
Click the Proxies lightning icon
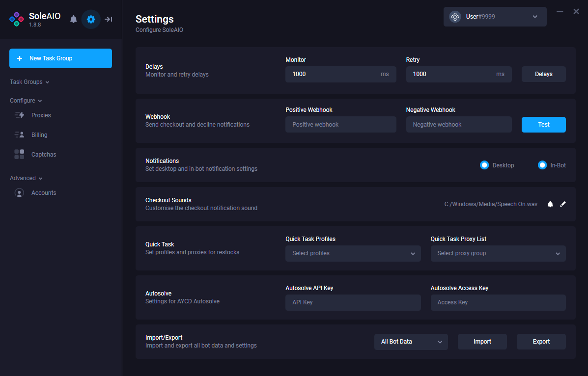pyautogui.click(x=19, y=115)
